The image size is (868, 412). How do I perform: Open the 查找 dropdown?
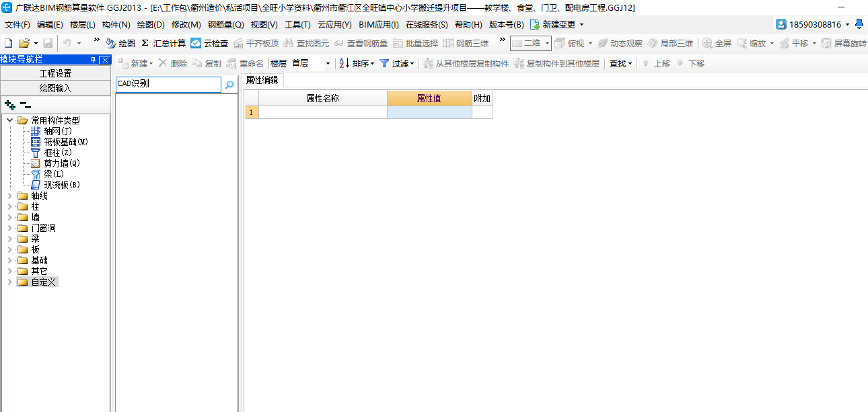630,64
